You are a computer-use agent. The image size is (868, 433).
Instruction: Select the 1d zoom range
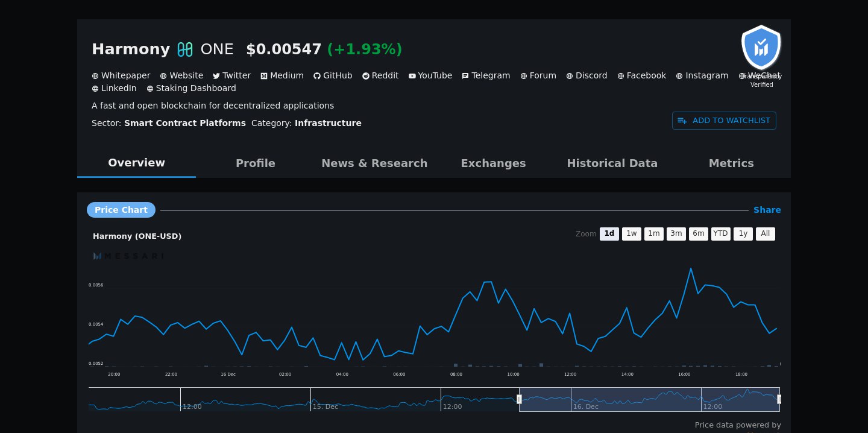click(x=609, y=234)
